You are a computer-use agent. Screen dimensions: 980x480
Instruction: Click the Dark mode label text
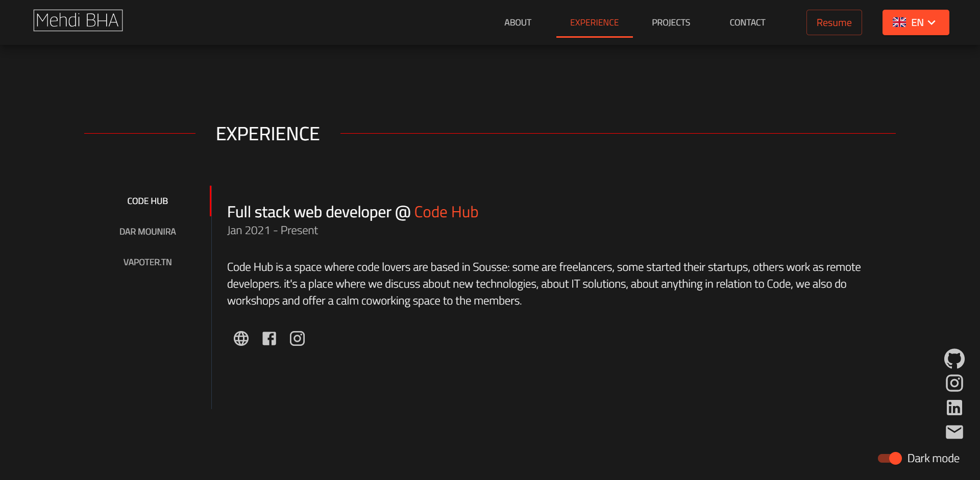[933, 458]
